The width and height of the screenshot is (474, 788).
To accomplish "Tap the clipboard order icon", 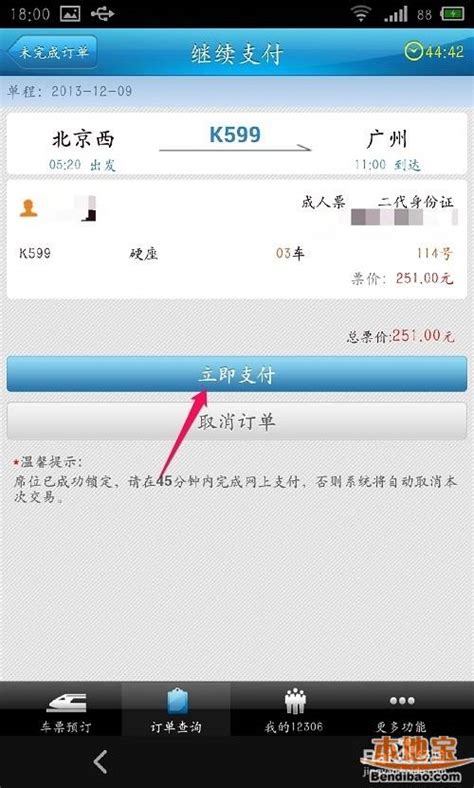I will click(177, 701).
